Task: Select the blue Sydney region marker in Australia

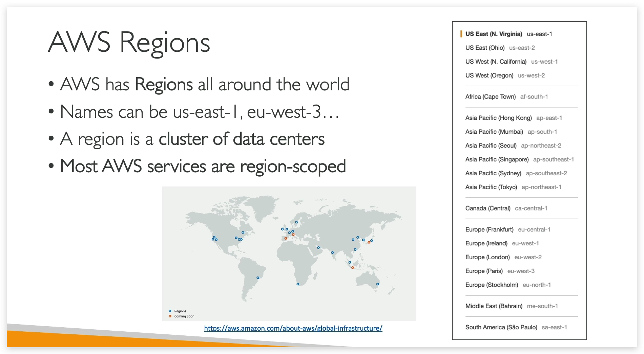Action: (x=377, y=284)
